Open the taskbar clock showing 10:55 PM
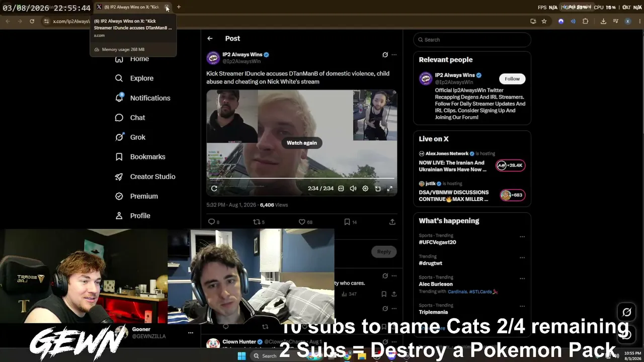Viewport: 644px width, 362px height. pos(632,356)
